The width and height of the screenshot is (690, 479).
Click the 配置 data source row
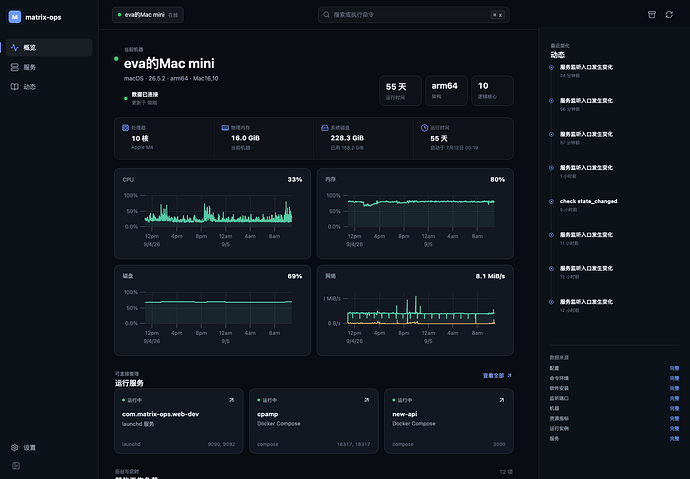coord(614,368)
